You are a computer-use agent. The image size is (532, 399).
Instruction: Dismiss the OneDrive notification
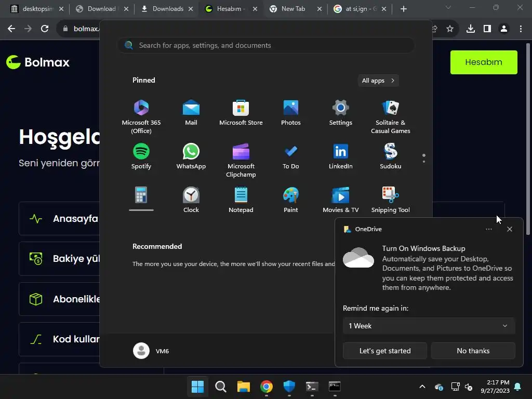pos(510,229)
